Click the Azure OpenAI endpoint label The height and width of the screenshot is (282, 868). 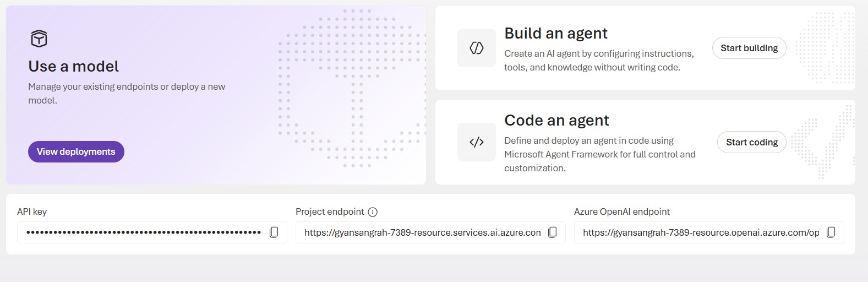click(x=622, y=211)
